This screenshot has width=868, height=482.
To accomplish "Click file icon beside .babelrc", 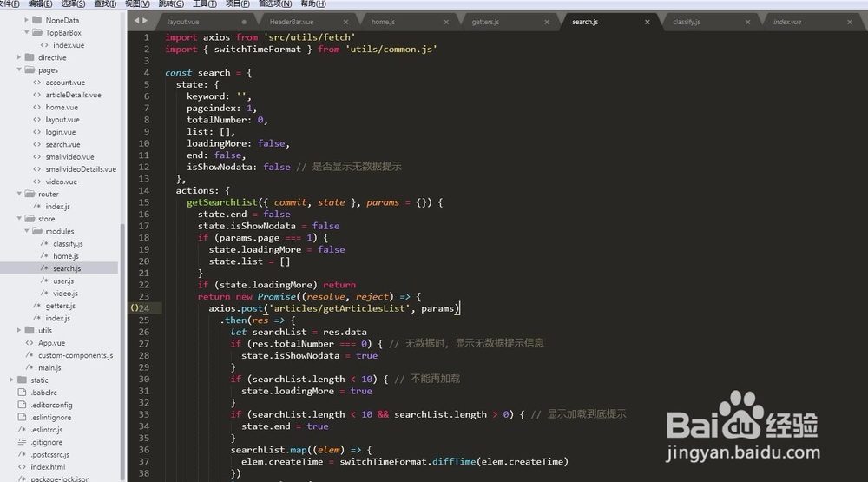I will [x=23, y=393].
